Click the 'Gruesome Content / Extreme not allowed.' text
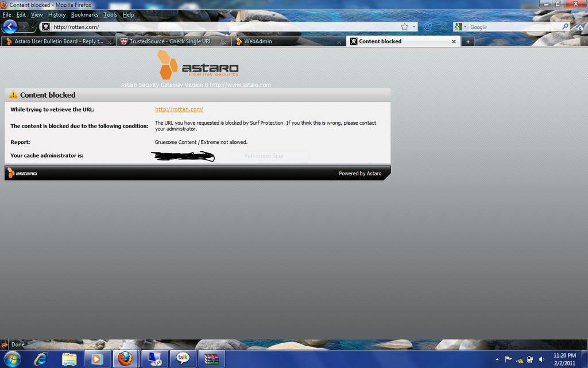 tap(201, 143)
